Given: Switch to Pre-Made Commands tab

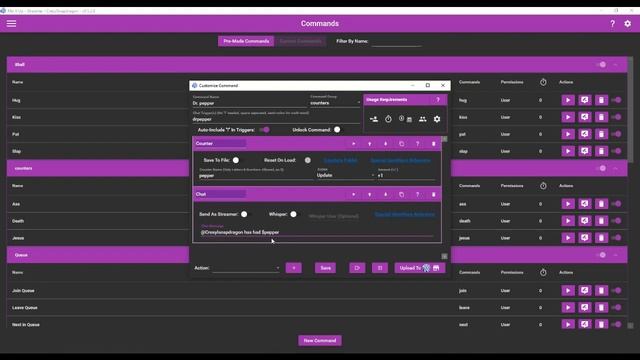Looking at the screenshot, I should (x=246, y=41).
